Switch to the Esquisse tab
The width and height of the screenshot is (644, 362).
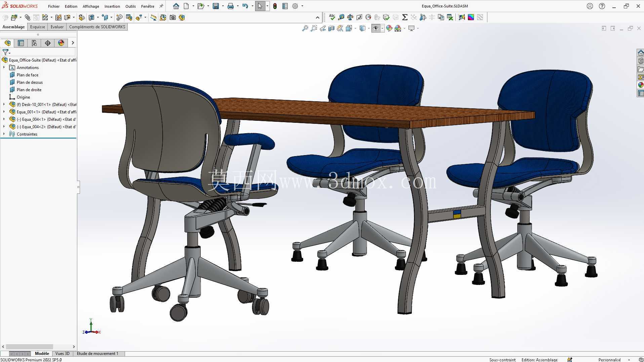37,27
